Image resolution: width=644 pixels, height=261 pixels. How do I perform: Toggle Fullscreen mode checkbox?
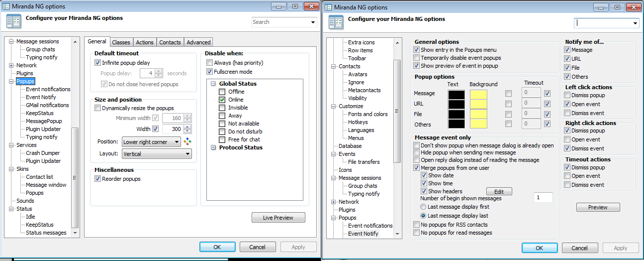(x=209, y=72)
